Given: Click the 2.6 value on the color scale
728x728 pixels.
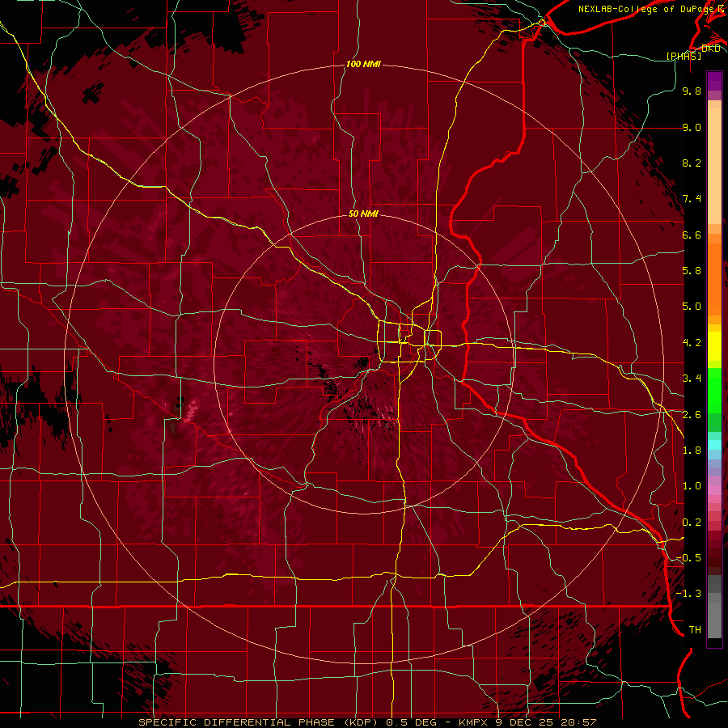Looking at the screenshot, I should click(692, 415).
